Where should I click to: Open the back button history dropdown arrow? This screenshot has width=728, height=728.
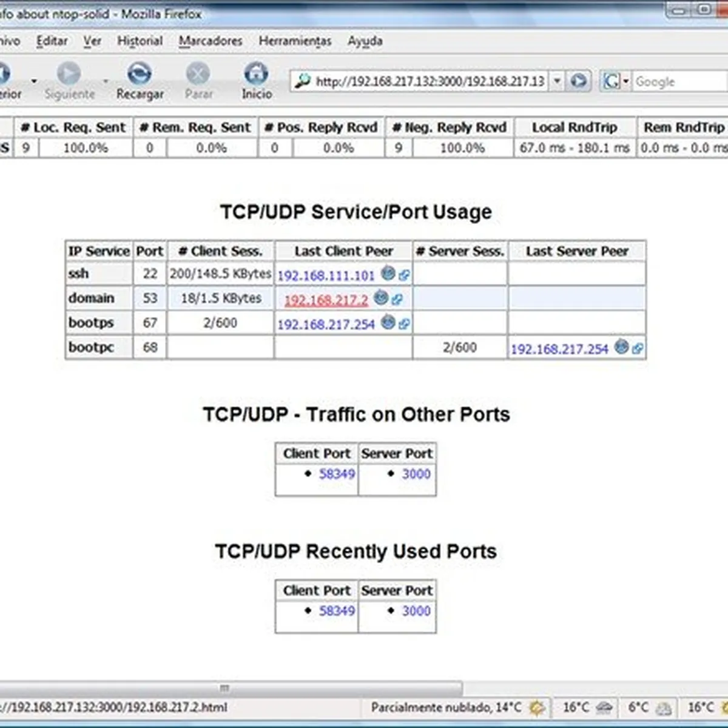(34, 81)
